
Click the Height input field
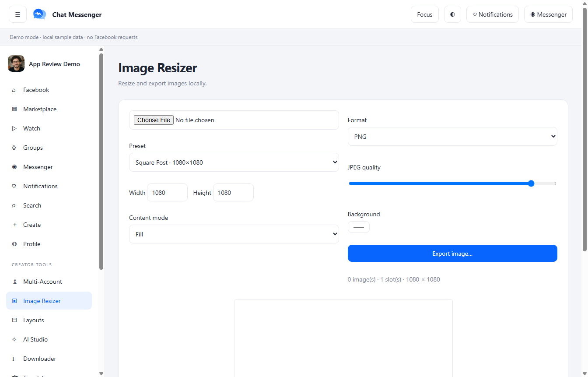point(233,193)
